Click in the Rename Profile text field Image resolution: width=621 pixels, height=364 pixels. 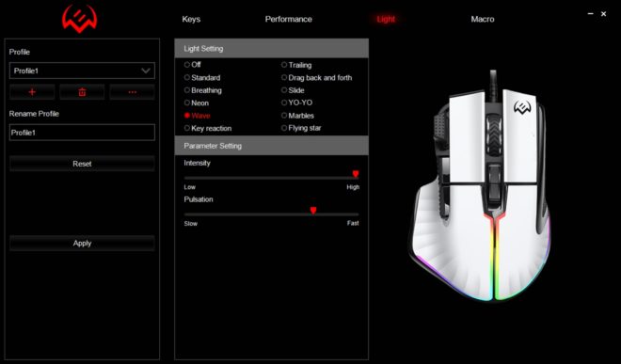[x=82, y=133]
